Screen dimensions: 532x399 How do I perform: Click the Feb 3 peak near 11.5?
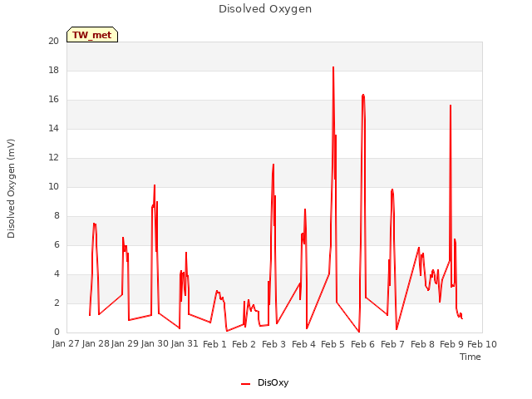273,165
